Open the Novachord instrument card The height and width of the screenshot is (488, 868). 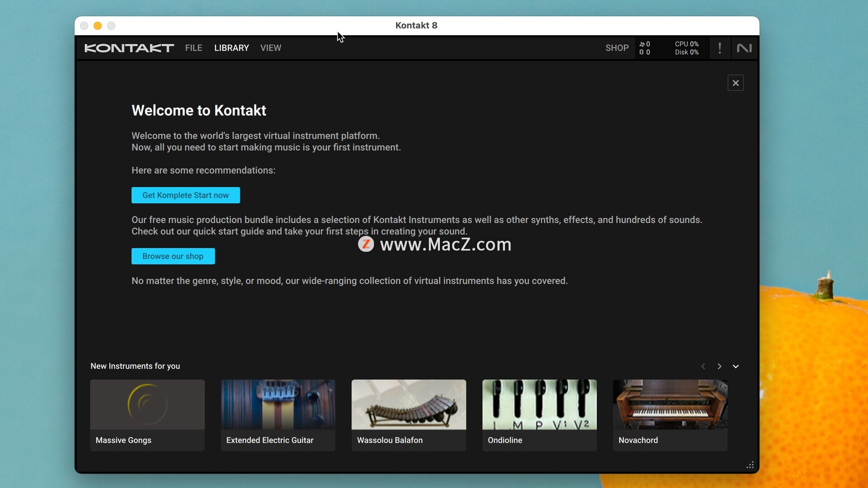(670, 415)
